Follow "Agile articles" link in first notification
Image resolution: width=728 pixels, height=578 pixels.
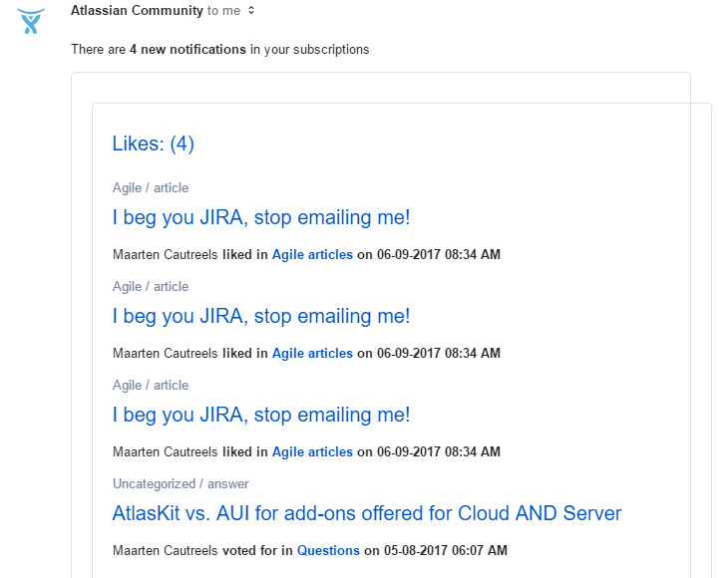(x=312, y=255)
